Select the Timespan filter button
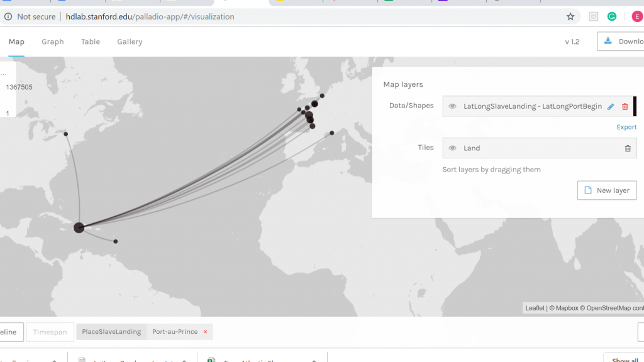Viewport: 644px width, 362px height. click(x=50, y=332)
